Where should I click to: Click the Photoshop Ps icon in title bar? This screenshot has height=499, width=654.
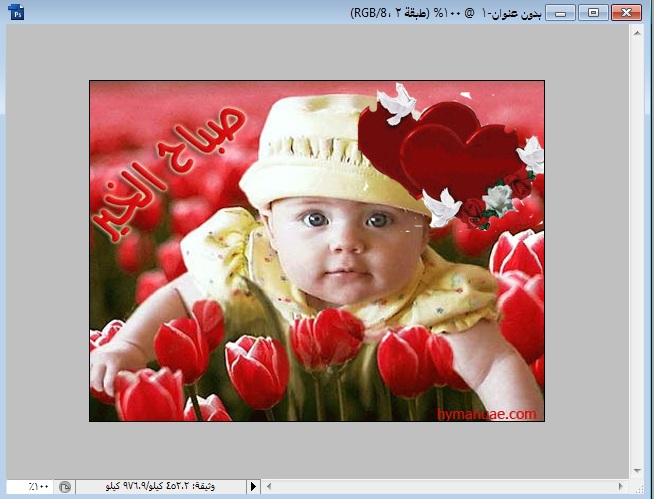15,12
